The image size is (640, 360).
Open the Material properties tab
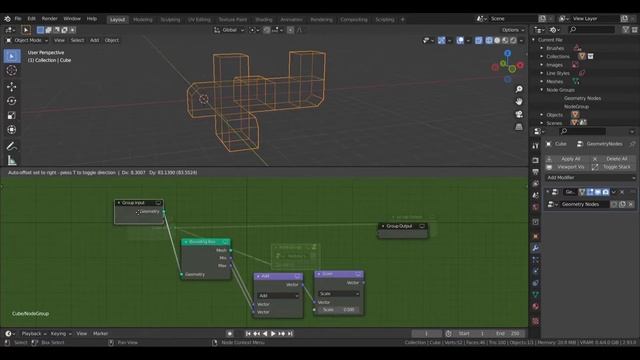coord(536,306)
